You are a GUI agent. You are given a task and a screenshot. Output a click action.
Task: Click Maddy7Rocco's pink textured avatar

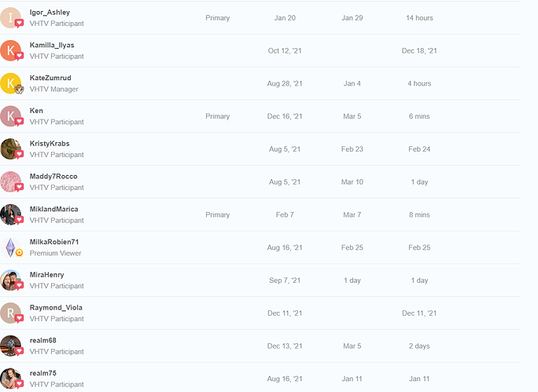point(11,182)
